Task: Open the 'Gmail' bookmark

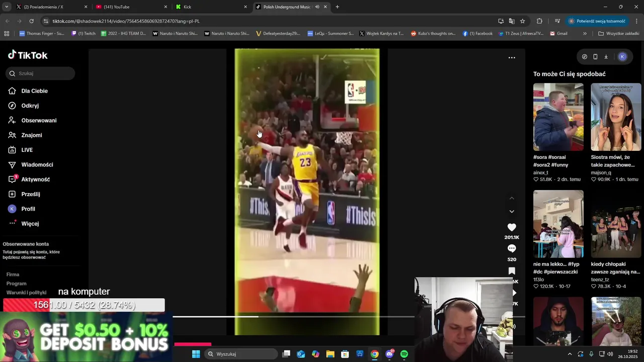Action: click(x=558, y=34)
